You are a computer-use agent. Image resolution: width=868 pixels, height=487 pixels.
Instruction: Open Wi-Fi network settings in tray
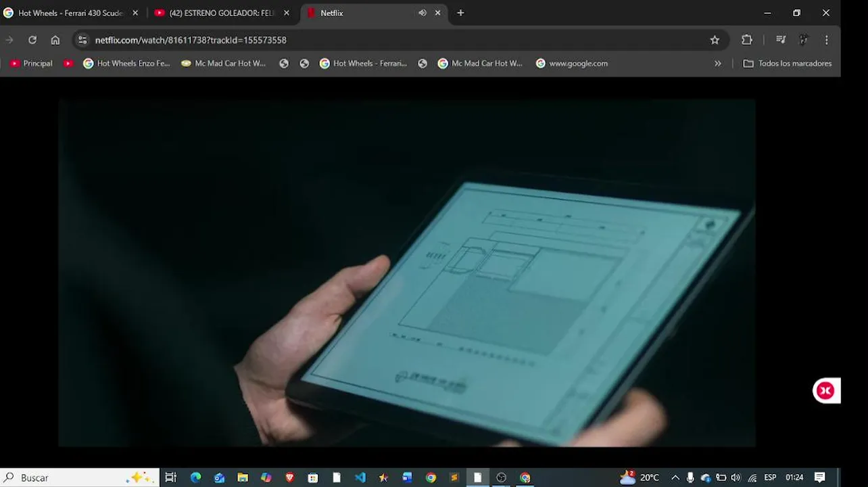(752, 478)
